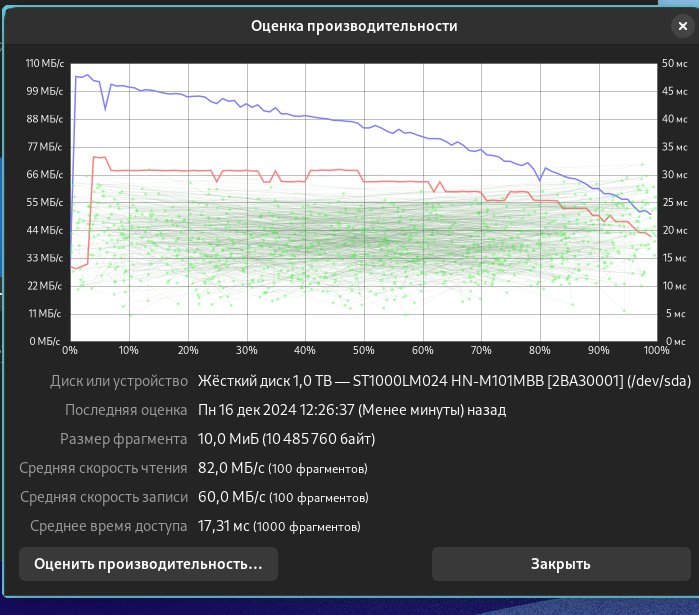
Task: Click the 20 мс axis label
Action: click(x=674, y=230)
